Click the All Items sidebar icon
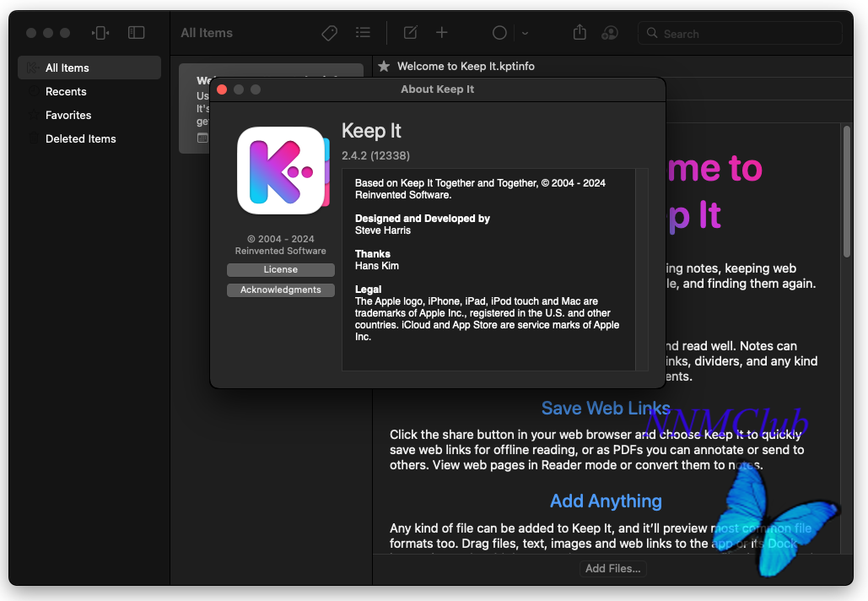Image resolution: width=868 pixels, height=601 pixels. point(33,68)
